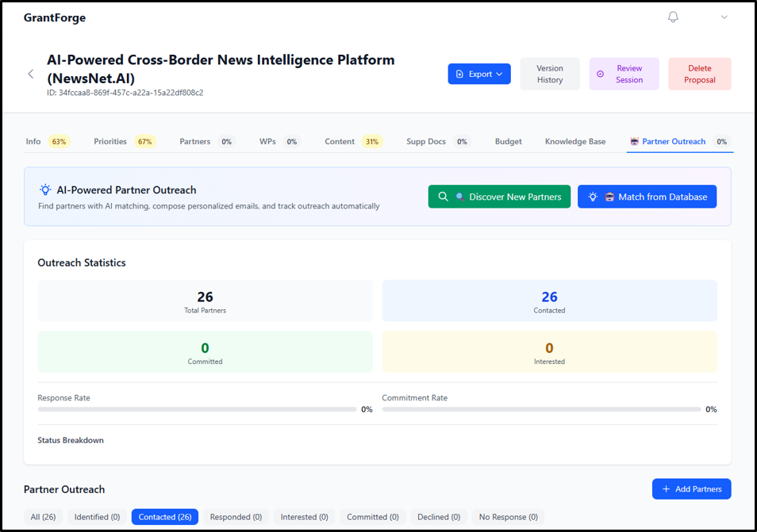
Task: Click the Delete Proposal button
Action: coord(699,73)
